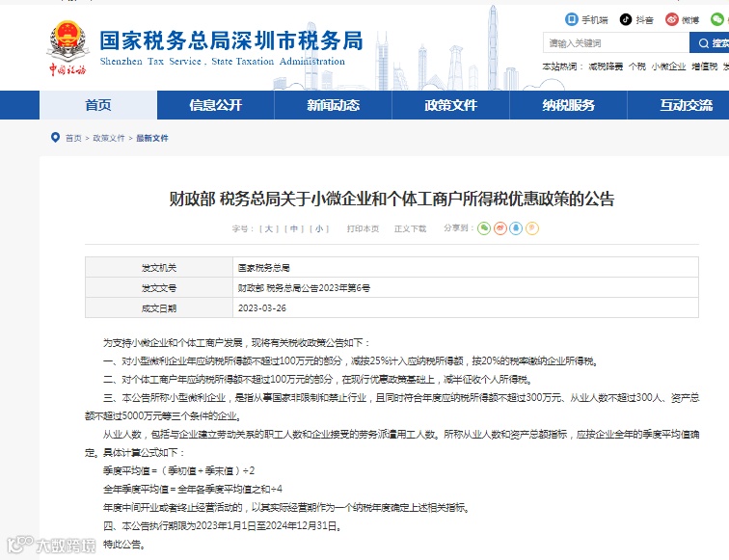Click the 最新文件 breadcrumb link
729x560 pixels.
tap(152, 138)
